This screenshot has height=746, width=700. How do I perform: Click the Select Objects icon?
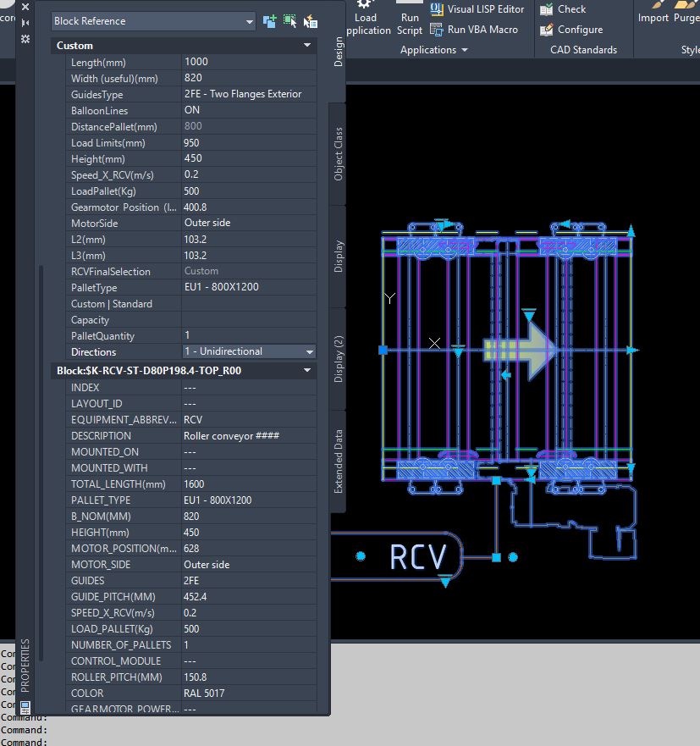290,21
